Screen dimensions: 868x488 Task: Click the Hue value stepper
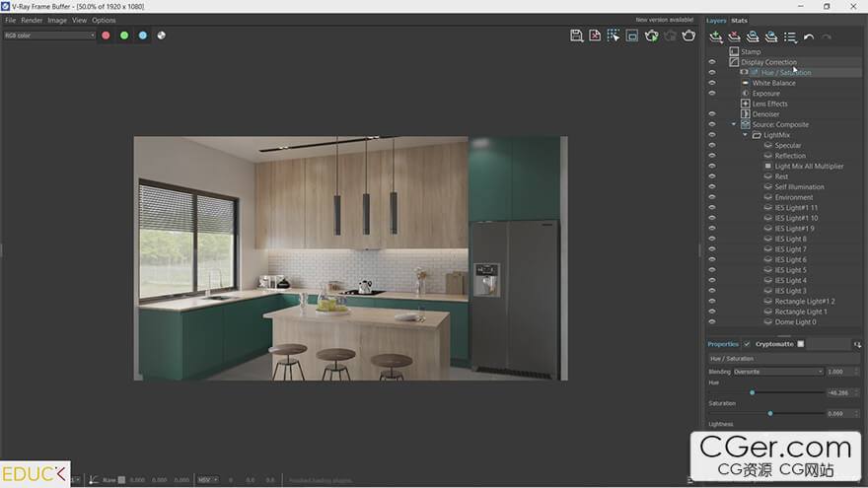tap(857, 392)
